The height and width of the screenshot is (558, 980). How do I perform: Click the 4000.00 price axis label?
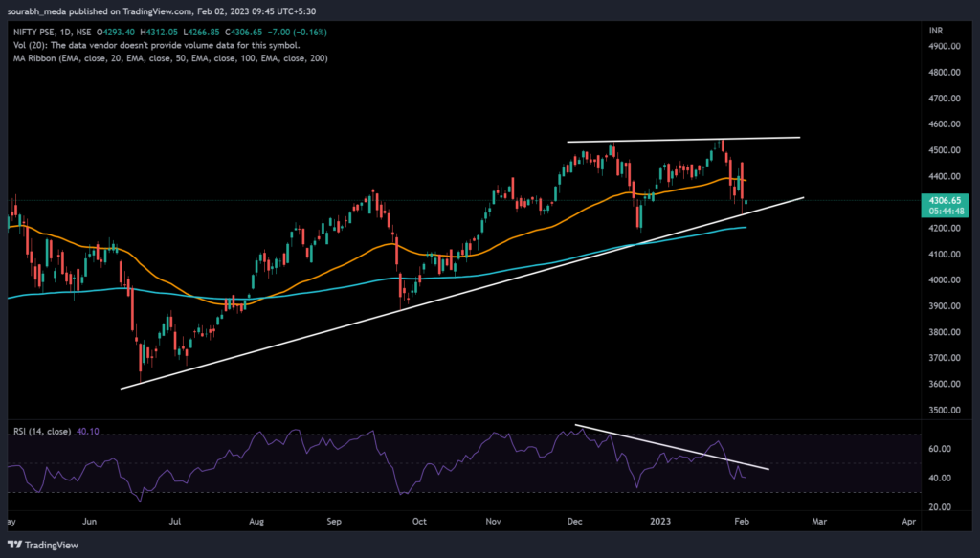(x=945, y=279)
